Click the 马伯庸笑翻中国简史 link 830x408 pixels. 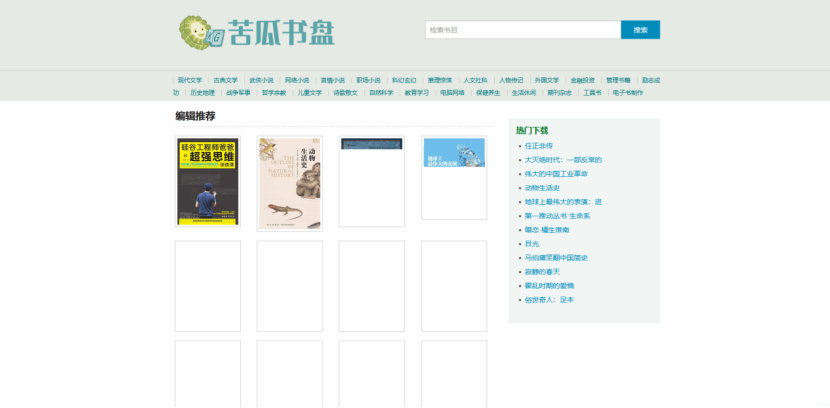tap(556, 258)
